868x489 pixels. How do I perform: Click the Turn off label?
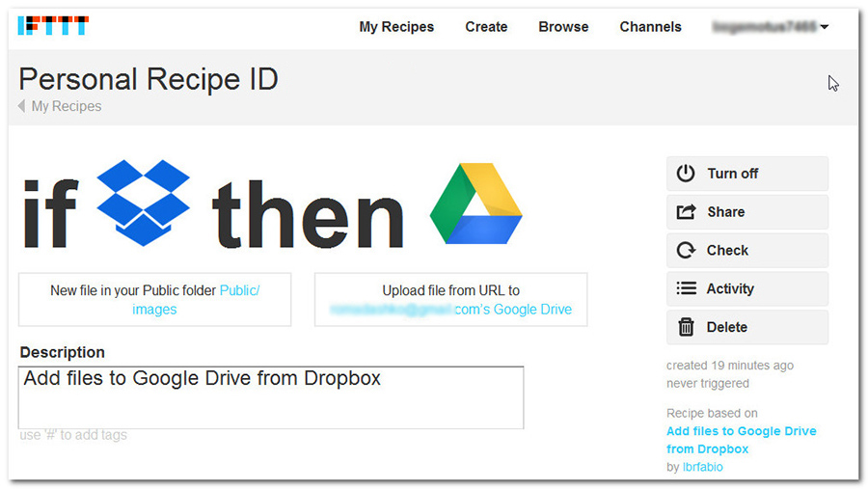pyautogui.click(x=732, y=174)
